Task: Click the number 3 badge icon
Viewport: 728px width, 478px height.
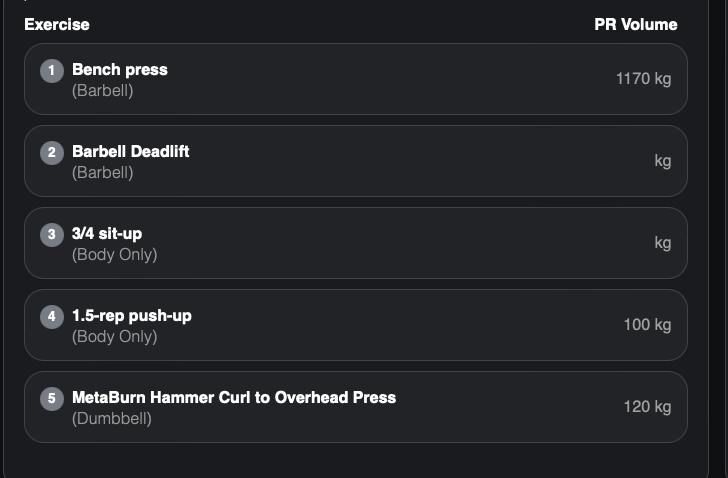Action: tap(52, 235)
